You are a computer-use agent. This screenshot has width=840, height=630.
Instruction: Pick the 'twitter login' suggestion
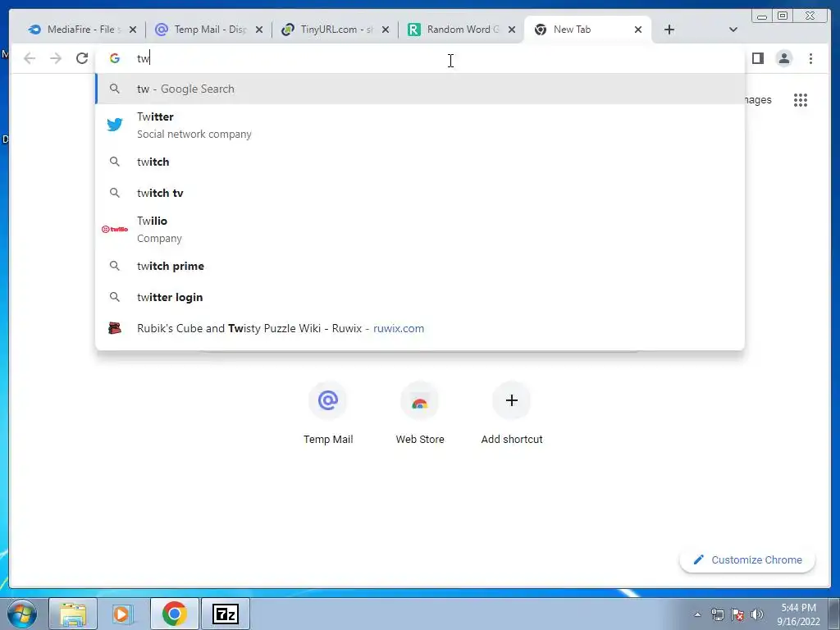(x=420, y=297)
